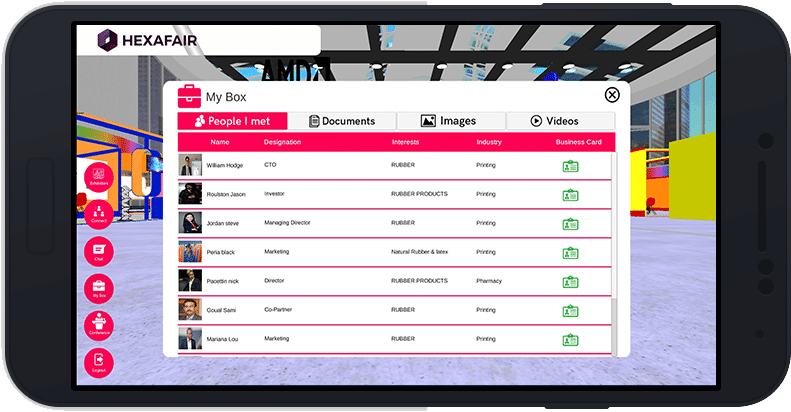791x412 pixels.
Task: Select the People I met tab
Action: tap(233, 121)
